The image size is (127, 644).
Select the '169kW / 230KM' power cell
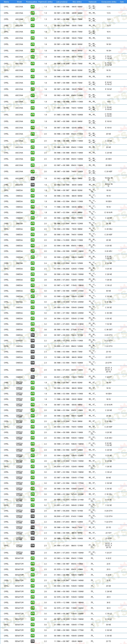(77, 313)
